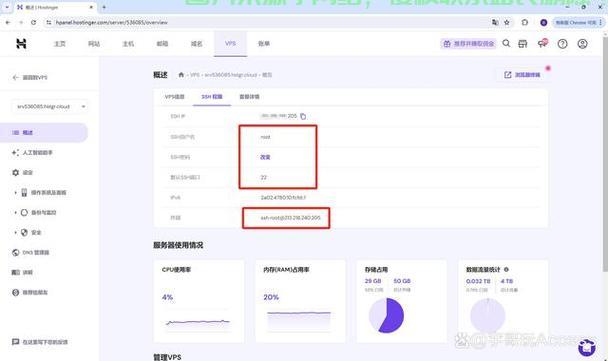Click the storage usage pie chart
Viewport: 608px width, 361px height.
coord(386,315)
